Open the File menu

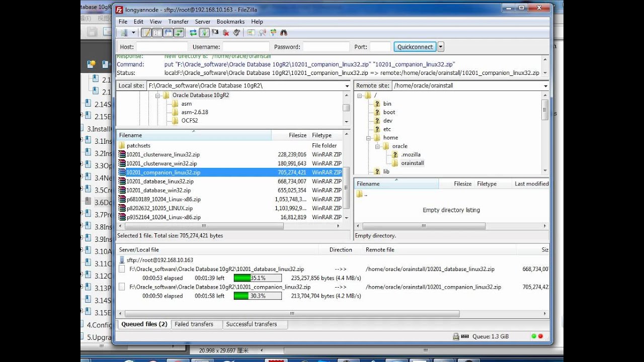pyautogui.click(x=123, y=22)
